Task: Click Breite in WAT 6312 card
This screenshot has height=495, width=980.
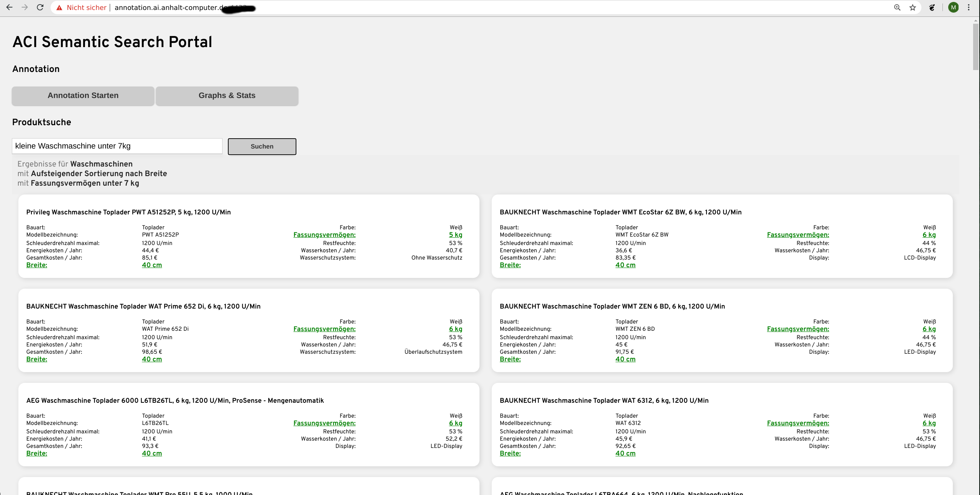Action: 510,454
